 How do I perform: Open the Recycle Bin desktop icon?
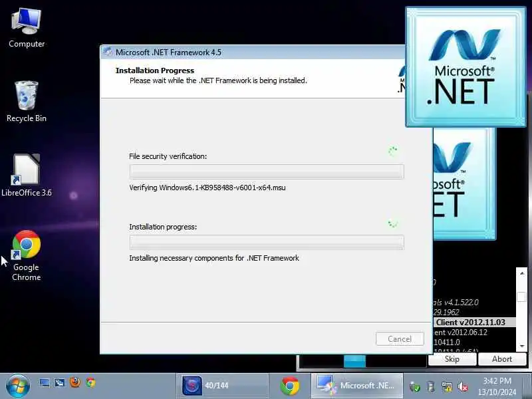tap(27, 102)
